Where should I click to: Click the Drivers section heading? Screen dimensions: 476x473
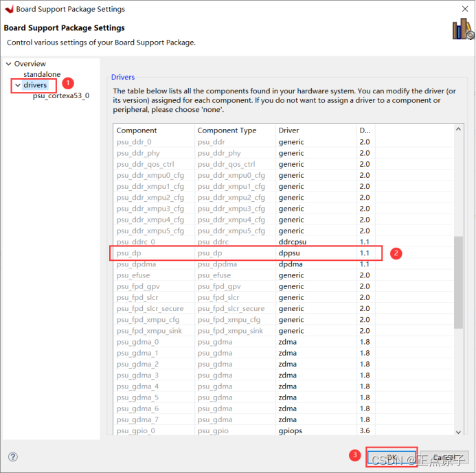[x=123, y=77]
